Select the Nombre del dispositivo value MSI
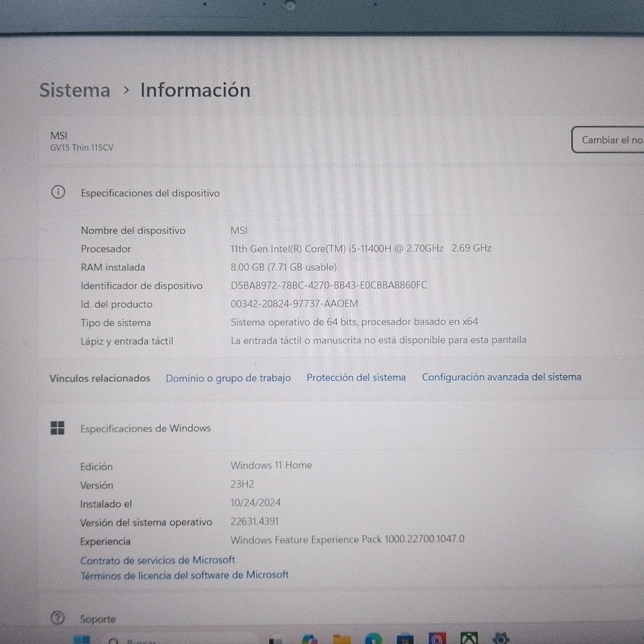Image resolution: width=644 pixels, height=644 pixels. (238, 230)
